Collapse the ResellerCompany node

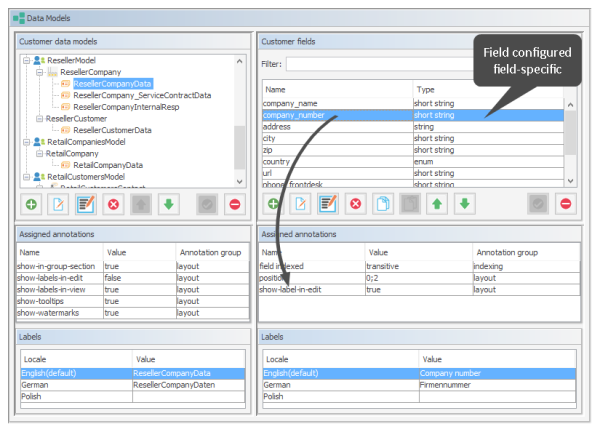click(39, 72)
